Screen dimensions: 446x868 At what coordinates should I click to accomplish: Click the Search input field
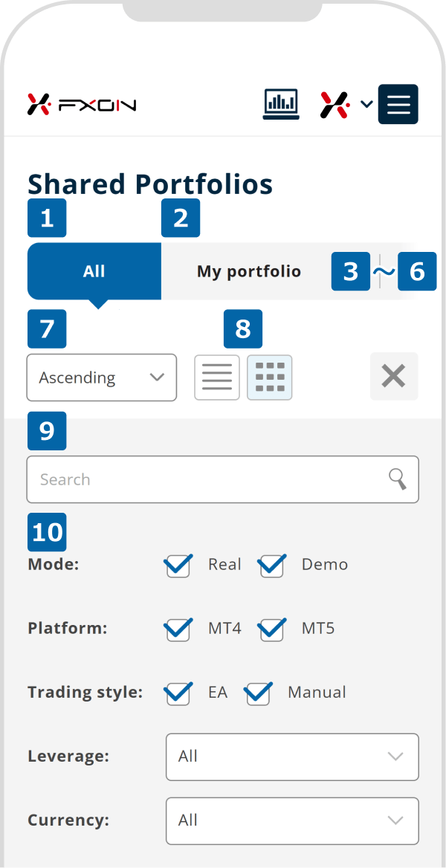[208, 479]
